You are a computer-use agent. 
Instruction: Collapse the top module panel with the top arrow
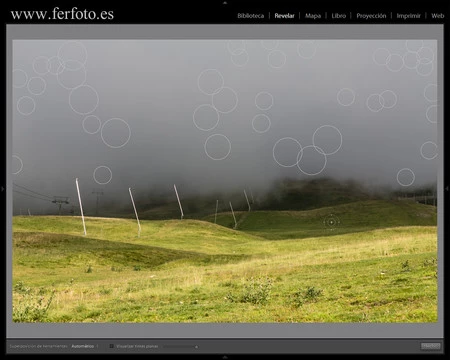(x=225, y=2)
